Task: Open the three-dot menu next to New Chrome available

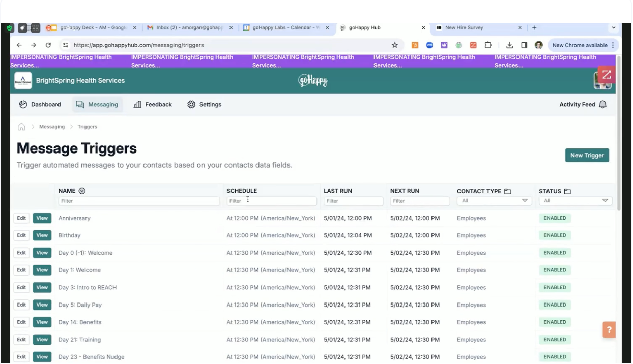Action: click(x=612, y=45)
